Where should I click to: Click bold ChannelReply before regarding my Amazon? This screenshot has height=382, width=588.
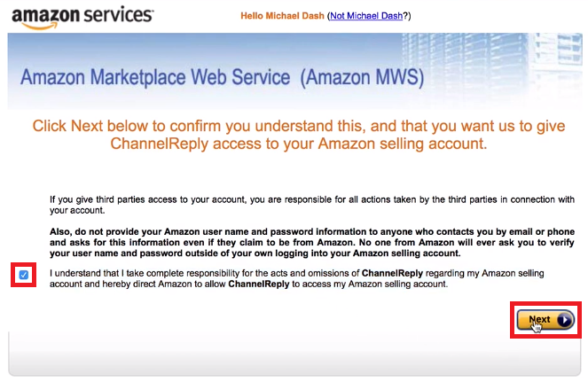(392, 273)
